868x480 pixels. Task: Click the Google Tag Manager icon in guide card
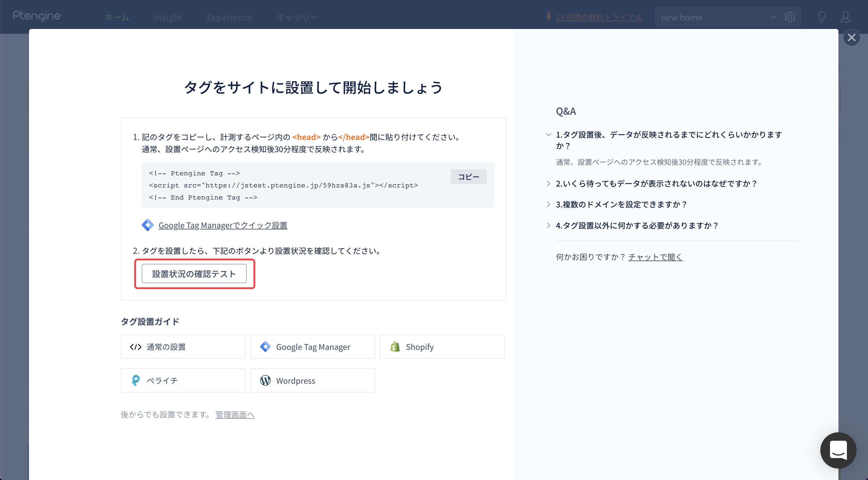point(265,347)
